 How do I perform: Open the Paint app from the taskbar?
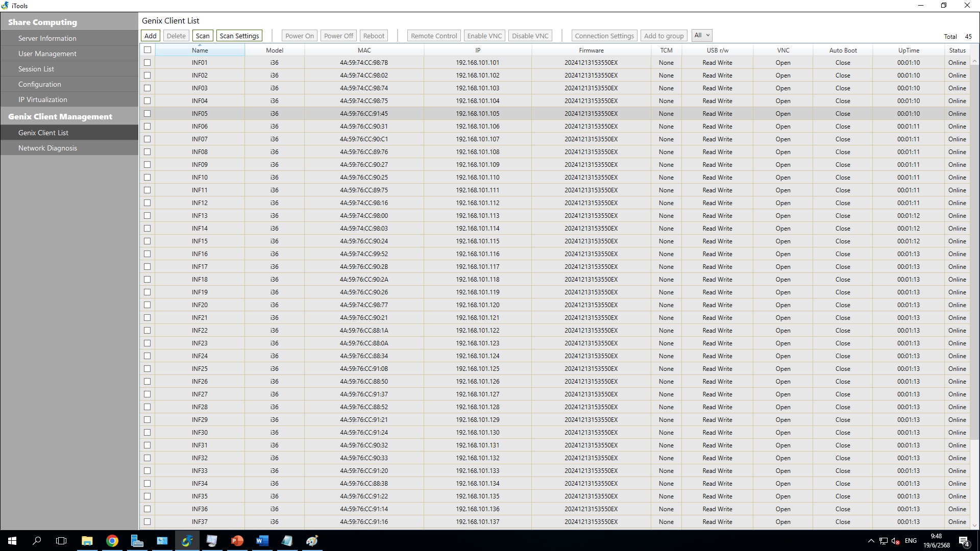click(x=312, y=541)
